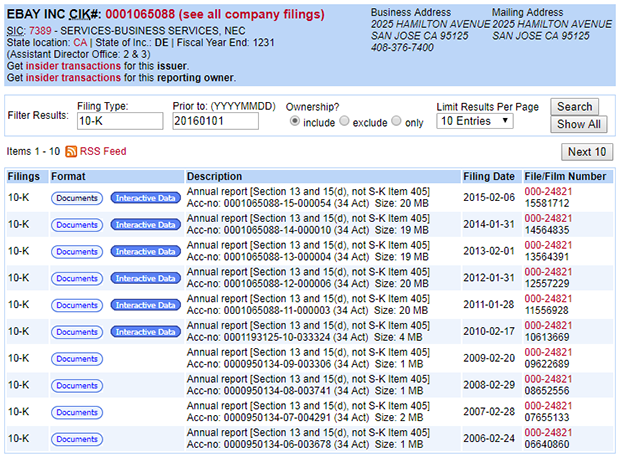Open Documents for 2008-02-29 filing
The height and width of the screenshot is (457, 620).
pyautogui.click(x=77, y=386)
